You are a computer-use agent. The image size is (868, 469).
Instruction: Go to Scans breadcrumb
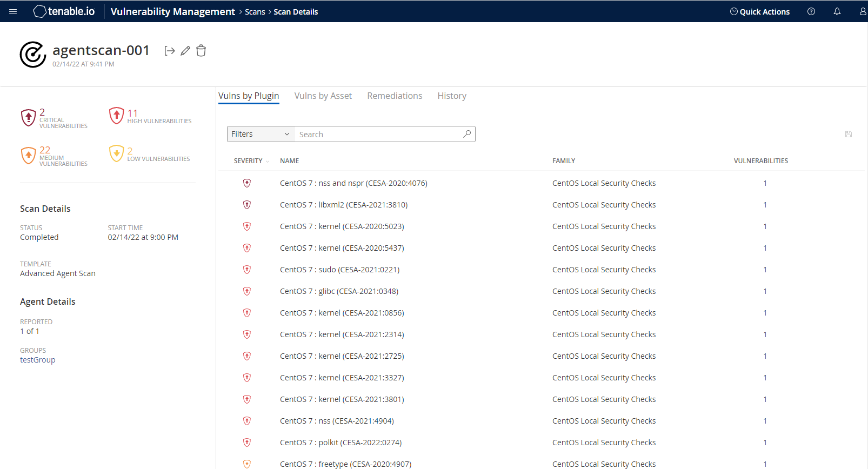[255, 12]
